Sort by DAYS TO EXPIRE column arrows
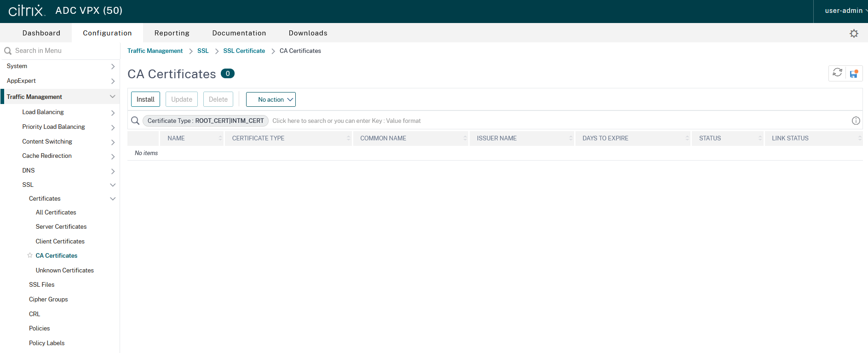The width and height of the screenshot is (868, 353). 687,138
